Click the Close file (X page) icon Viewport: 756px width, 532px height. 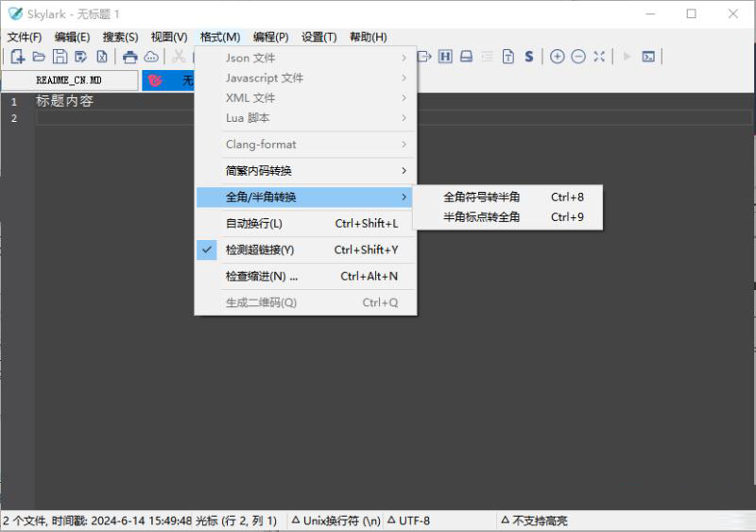pyautogui.click(x=102, y=57)
